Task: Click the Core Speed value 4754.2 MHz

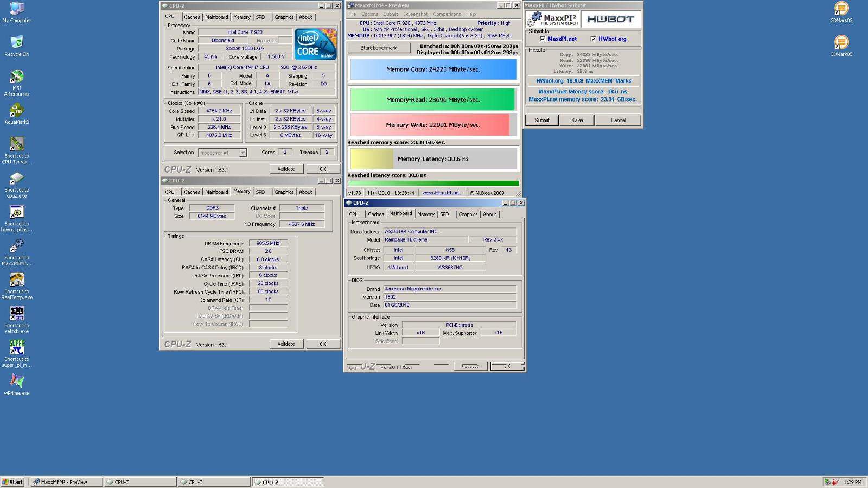Action: 220,111
